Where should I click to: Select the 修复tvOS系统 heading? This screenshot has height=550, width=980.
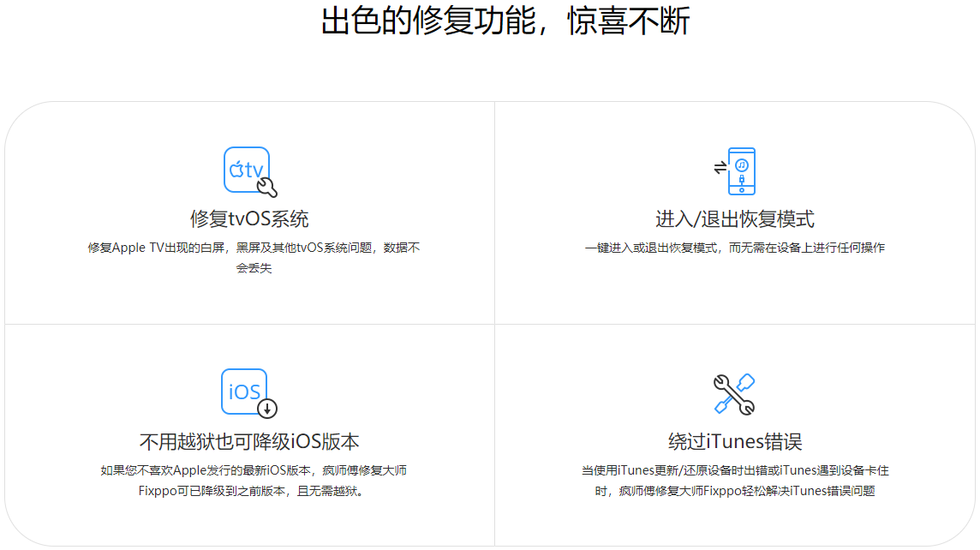[x=247, y=218]
